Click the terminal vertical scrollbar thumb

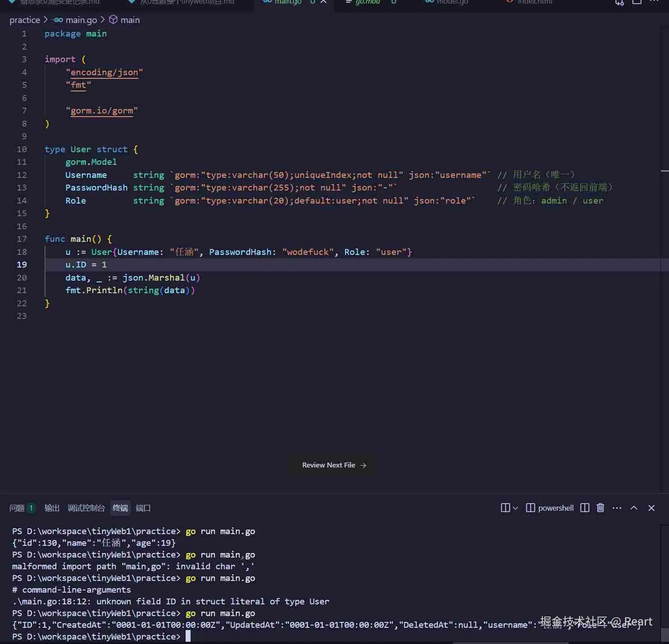664,635
